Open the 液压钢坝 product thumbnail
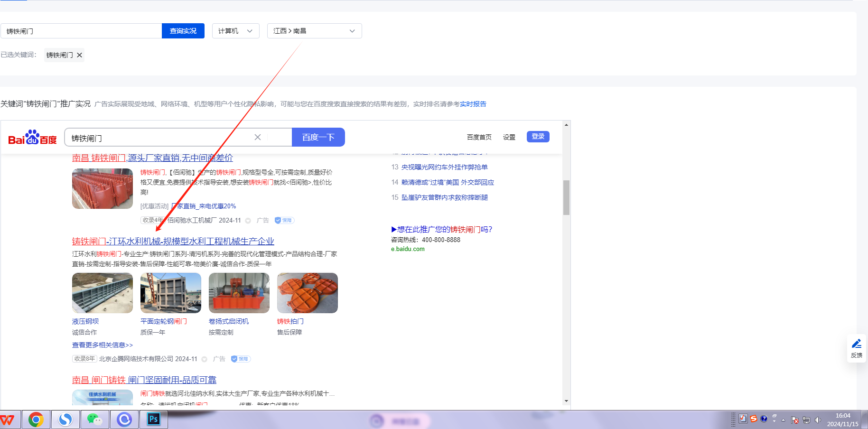Viewport: 868px width, 429px height. (x=103, y=293)
